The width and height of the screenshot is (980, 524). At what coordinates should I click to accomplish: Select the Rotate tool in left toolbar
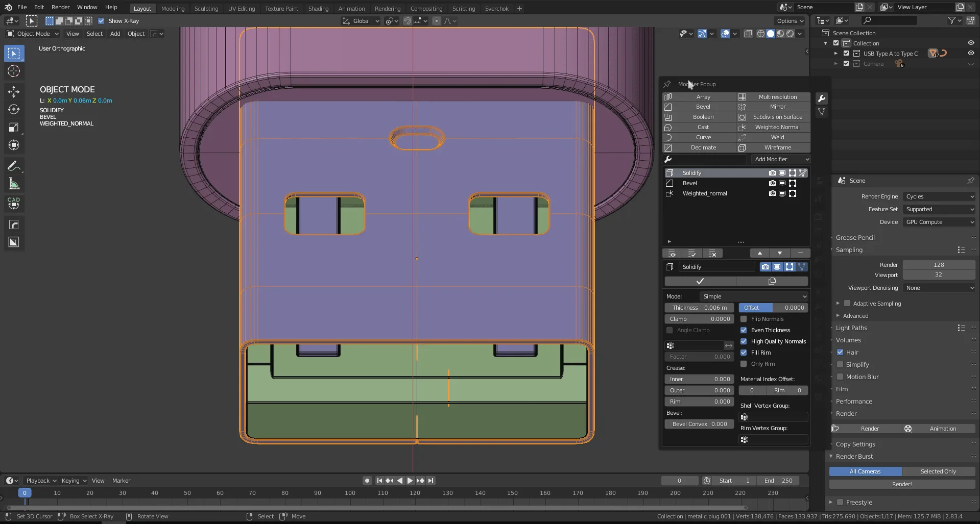point(14,110)
